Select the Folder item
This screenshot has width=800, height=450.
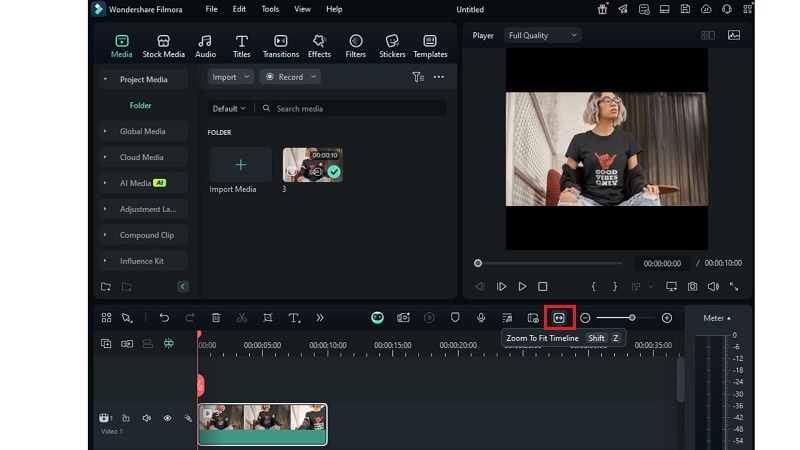coord(140,105)
